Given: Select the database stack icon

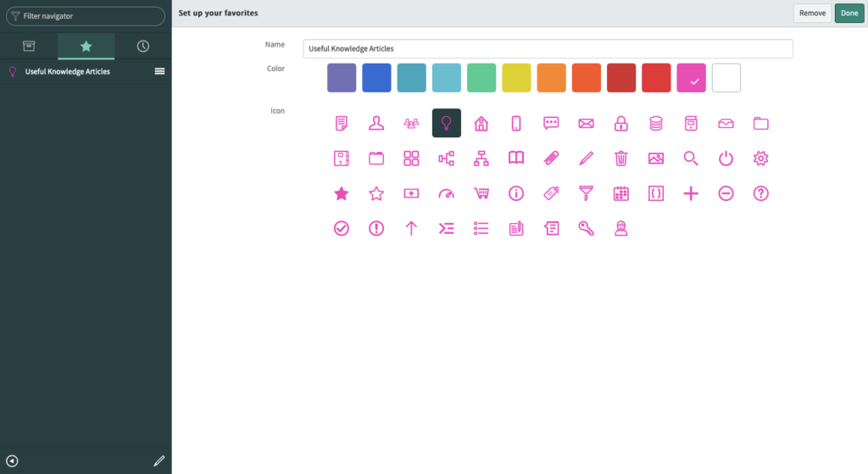Looking at the screenshot, I should [x=656, y=123].
